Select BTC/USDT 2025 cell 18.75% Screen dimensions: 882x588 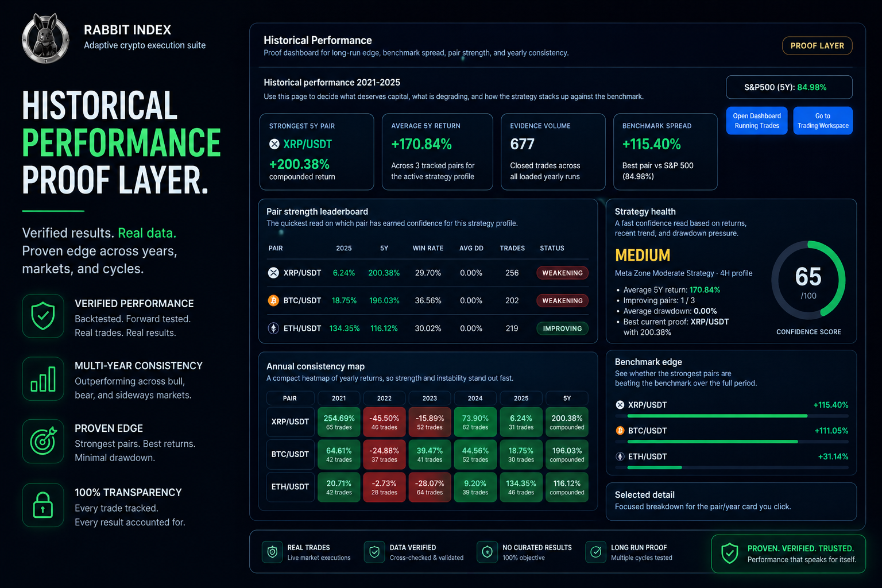521,455
